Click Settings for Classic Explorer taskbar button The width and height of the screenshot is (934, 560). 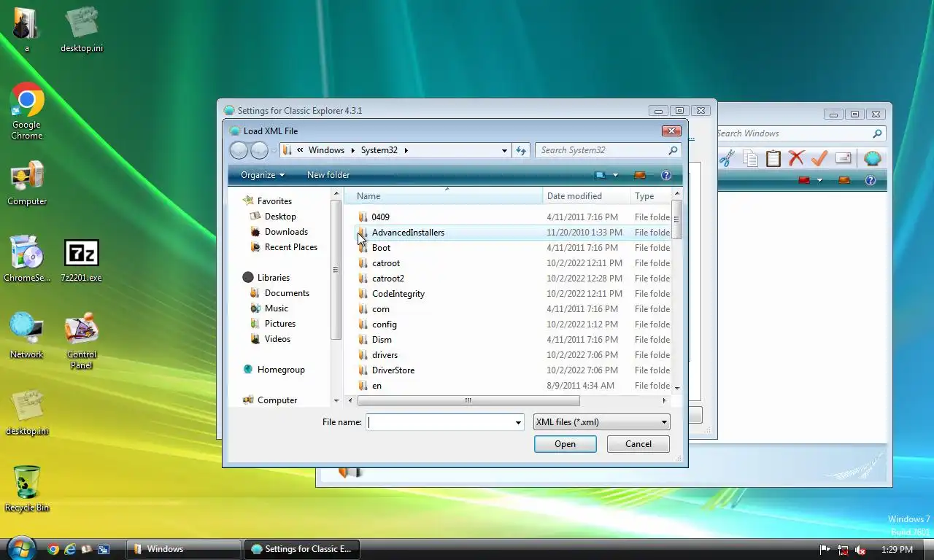coord(301,549)
